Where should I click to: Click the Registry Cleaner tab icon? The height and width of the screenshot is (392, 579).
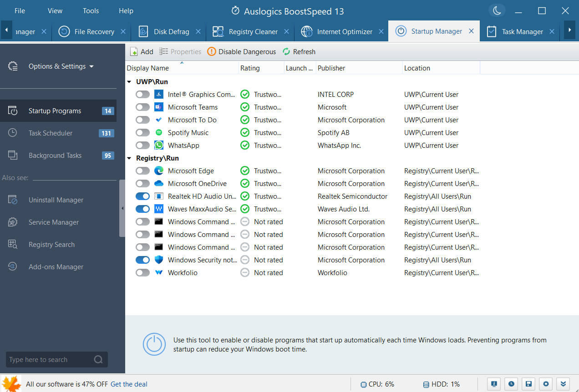tap(218, 31)
